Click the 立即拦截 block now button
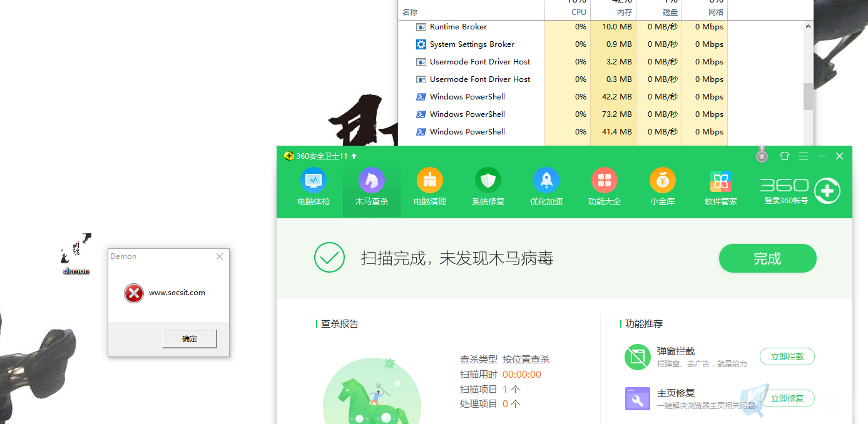Image resolution: width=868 pixels, height=424 pixels. (787, 357)
